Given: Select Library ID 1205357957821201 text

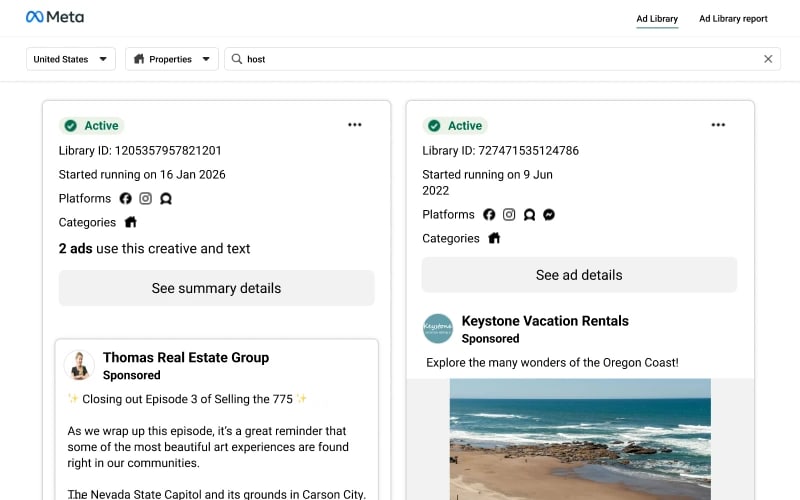Looking at the screenshot, I should (x=140, y=151).
